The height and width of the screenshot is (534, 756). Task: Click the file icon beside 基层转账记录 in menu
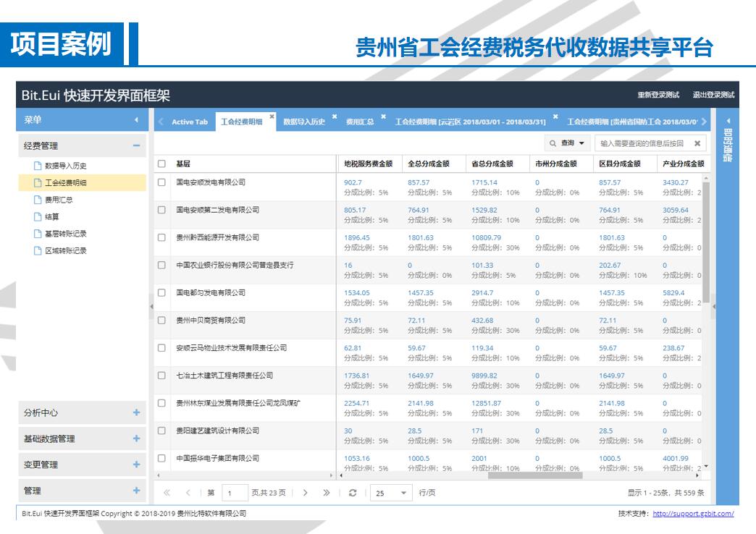(37, 234)
